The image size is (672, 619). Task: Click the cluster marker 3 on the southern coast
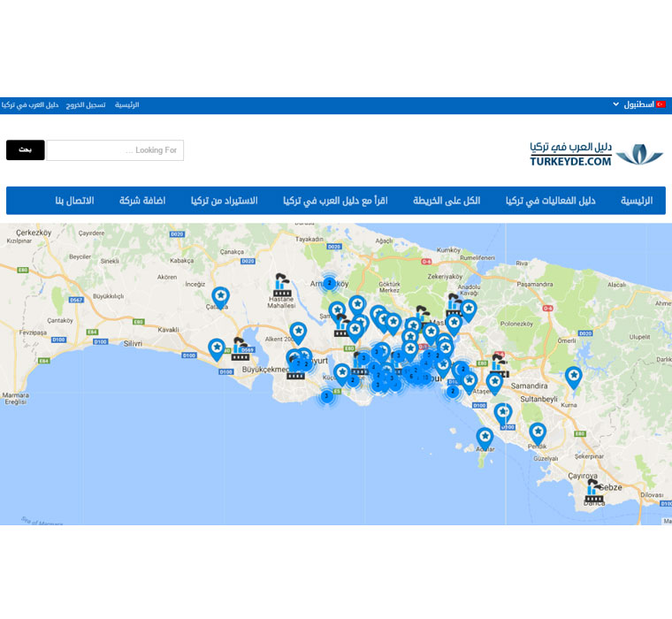[326, 396]
